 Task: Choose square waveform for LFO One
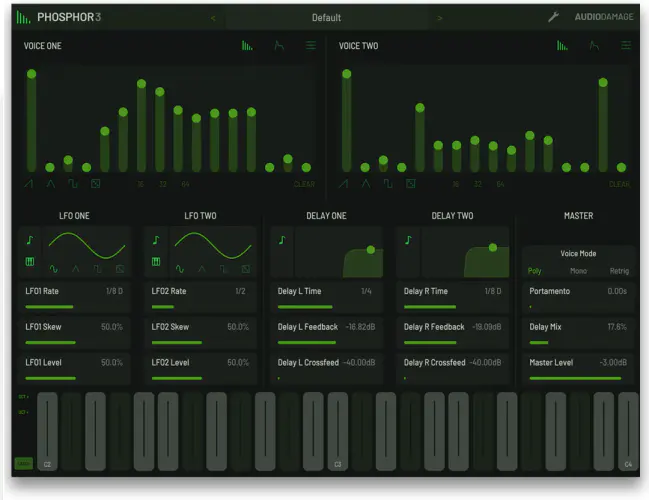pos(98,269)
